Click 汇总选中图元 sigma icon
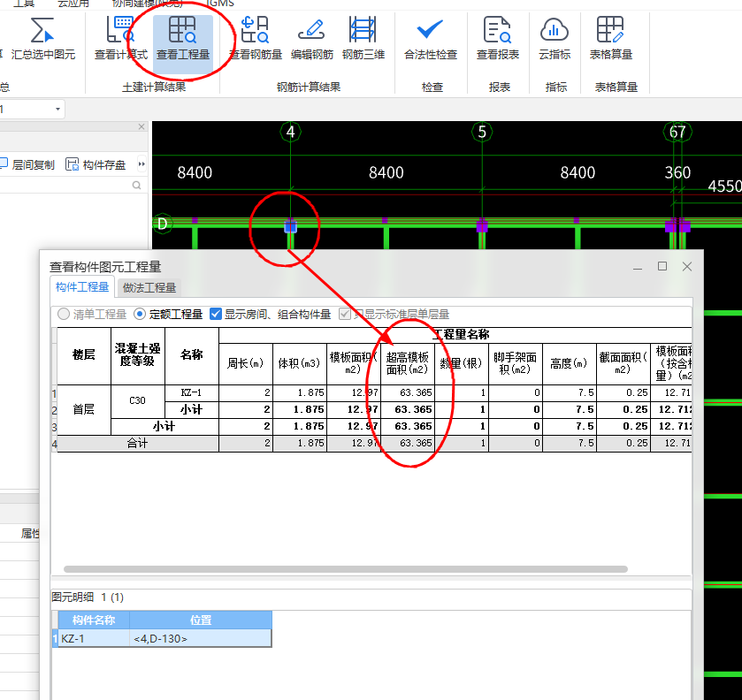The image size is (742, 700). pyautogui.click(x=42, y=30)
